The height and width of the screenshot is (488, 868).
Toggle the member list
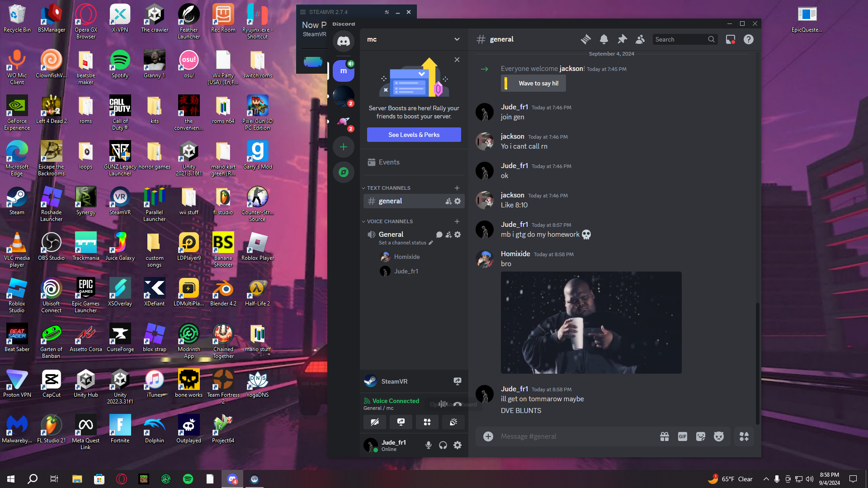tap(640, 39)
